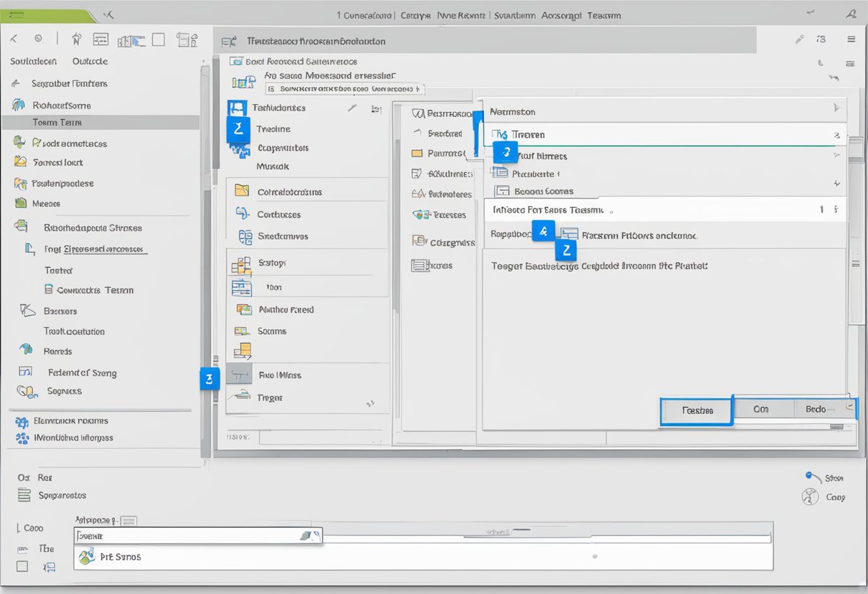Click the yellow folder icon for Colrcalodcrdums
This screenshot has width=868, height=594.
coord(241,191)
